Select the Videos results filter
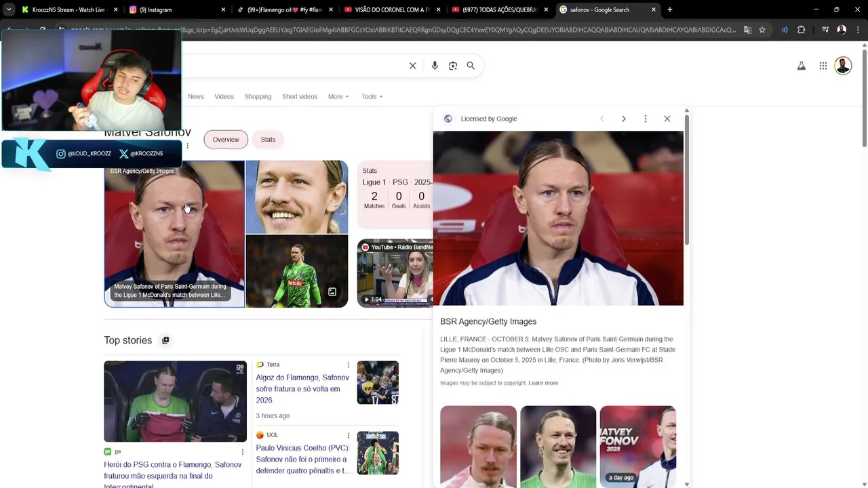Image resolution: width=868 pixels, height=488 pixels. [224, 96]
